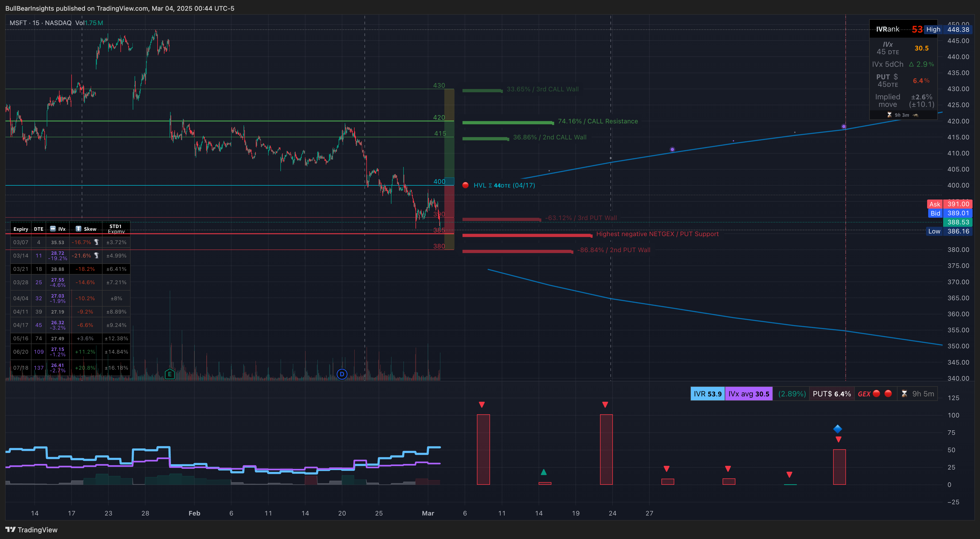Click the Highest negative NETGEX / PUT Support label

[657, 234]
